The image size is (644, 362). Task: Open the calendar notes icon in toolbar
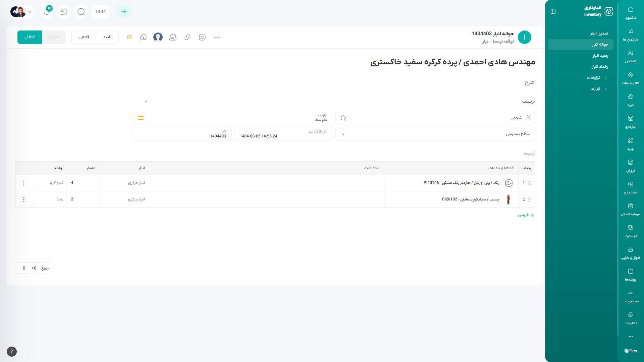click(173, 37)
